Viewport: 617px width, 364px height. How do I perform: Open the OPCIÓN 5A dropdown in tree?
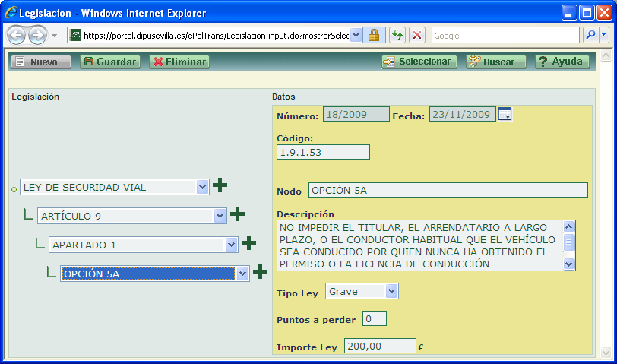tap(155, 274)
